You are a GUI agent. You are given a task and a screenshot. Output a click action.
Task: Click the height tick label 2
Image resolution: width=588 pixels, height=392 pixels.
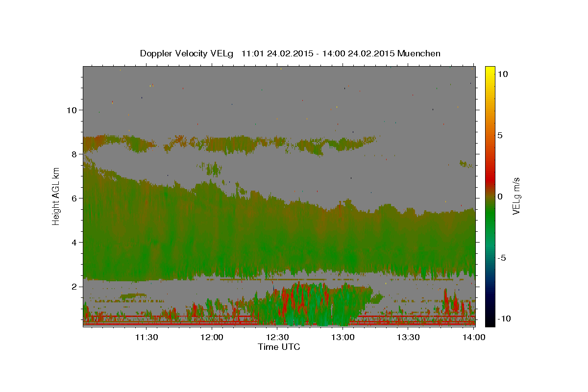(74, 286)
